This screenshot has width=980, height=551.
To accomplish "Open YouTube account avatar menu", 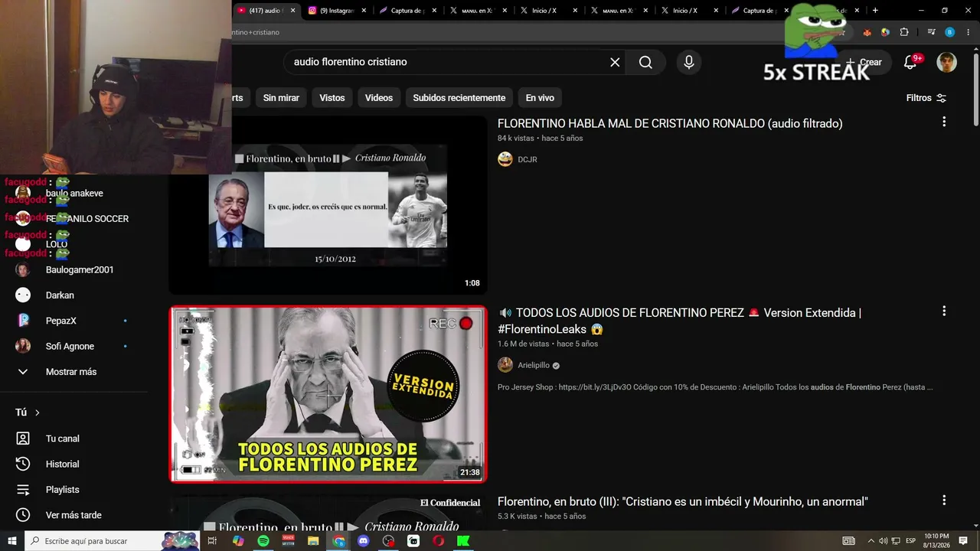I will pyautogui.click(x=947, y=62).
